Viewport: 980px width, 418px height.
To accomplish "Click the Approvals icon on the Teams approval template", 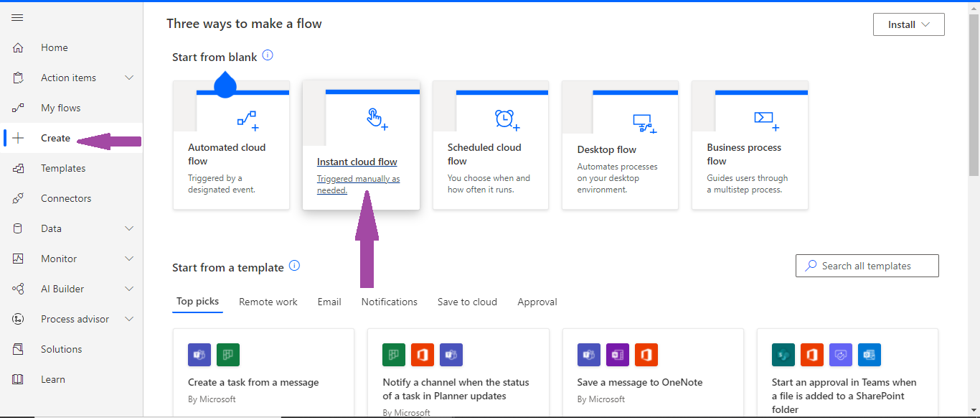I will point(840,354).
